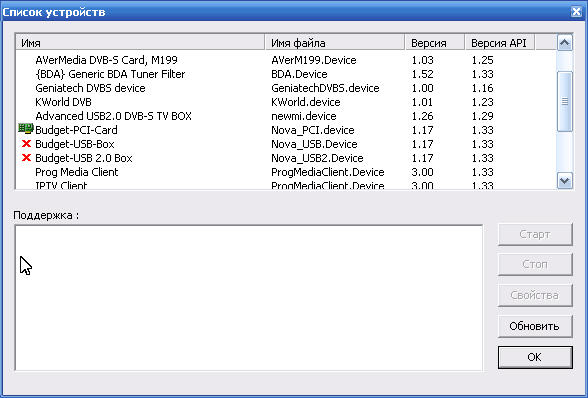Click version 1.26 of newmi row
Screen dimensions: 588x398
point(423,116)
